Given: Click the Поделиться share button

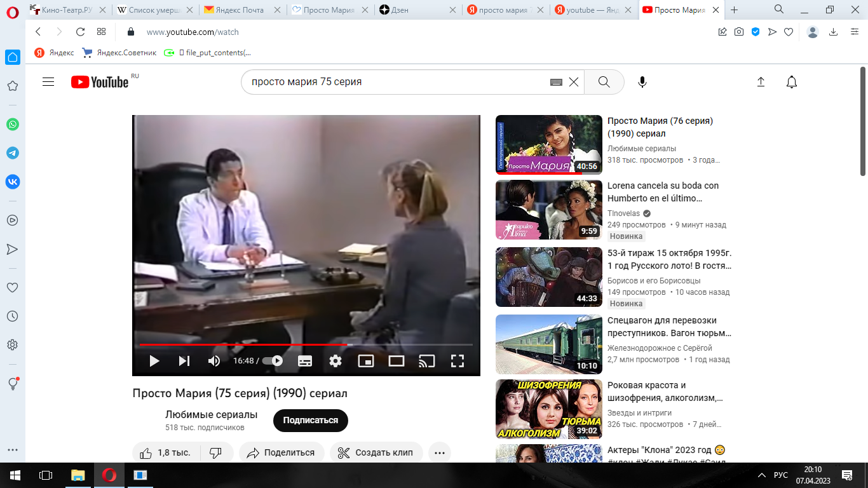Looking at the screenshot, I should coord(281,452).
